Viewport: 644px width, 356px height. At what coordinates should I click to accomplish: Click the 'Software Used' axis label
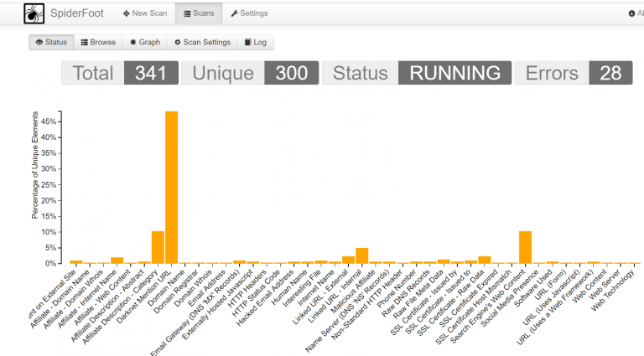click(533, 288)
